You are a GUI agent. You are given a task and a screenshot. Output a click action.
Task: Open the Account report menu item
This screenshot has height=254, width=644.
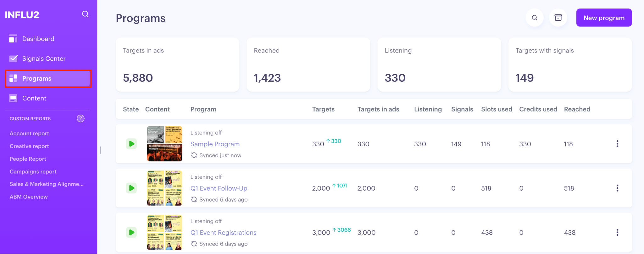pos(29,133)
